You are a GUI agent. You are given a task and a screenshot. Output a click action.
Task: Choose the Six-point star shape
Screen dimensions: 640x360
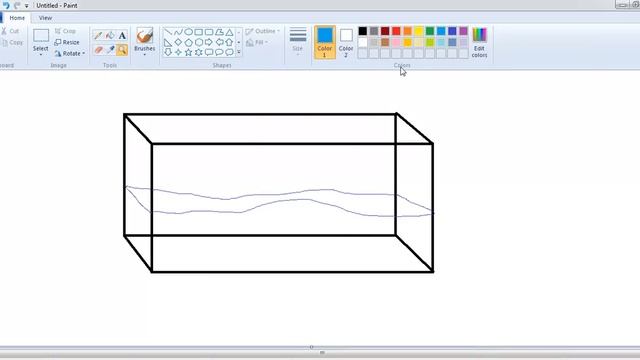click(198, 52)
